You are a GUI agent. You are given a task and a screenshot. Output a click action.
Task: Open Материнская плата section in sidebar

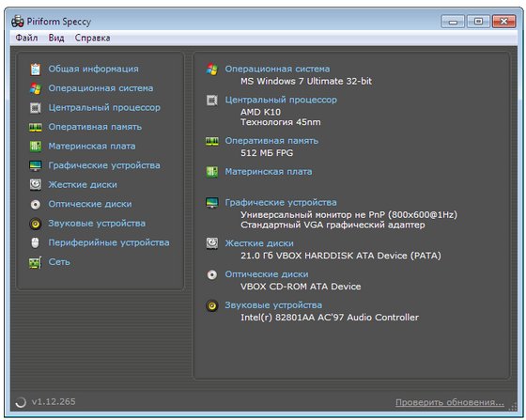point(92,147)
